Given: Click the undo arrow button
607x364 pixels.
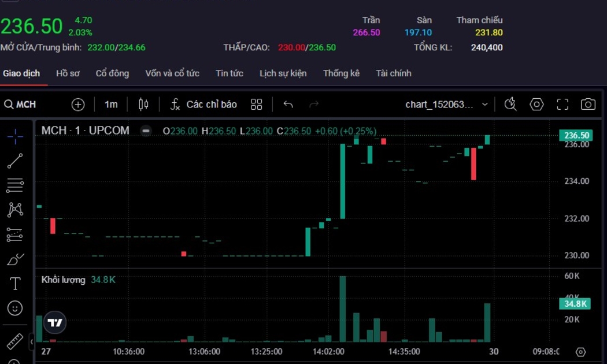Looking at the screenshot, I should 288,105.
